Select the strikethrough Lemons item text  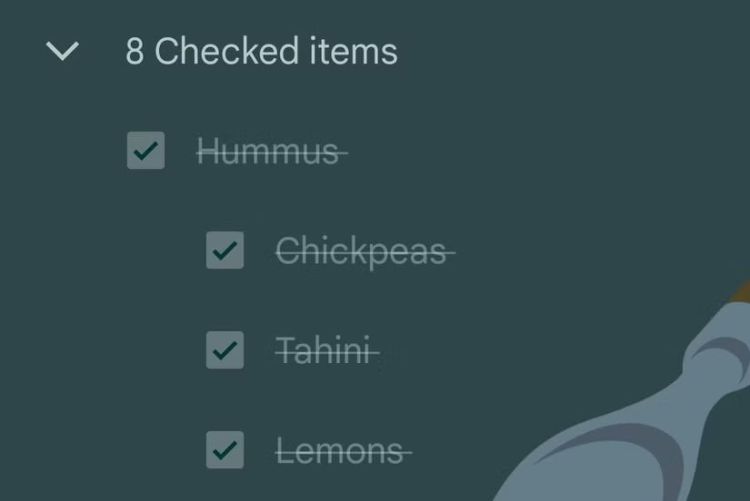340,451
